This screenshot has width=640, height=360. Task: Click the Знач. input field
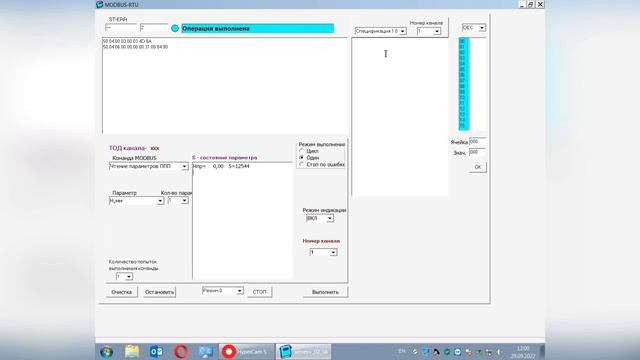pos(477,152)
